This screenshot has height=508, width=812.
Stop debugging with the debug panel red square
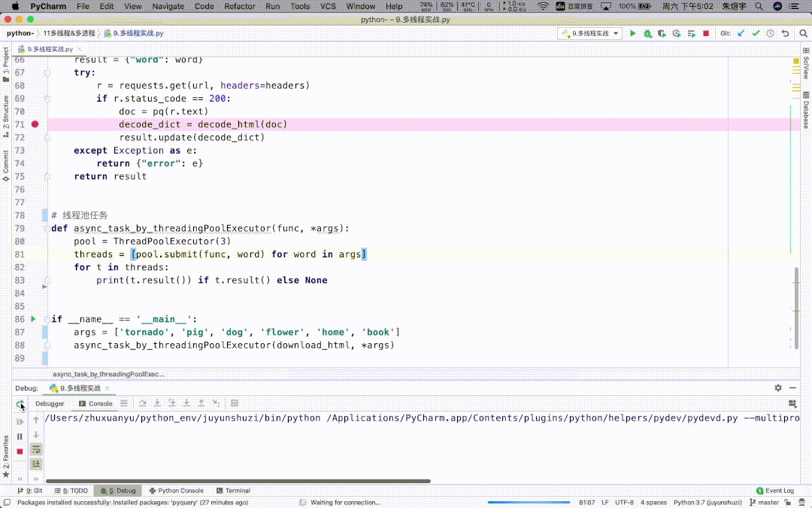(20, 452)
